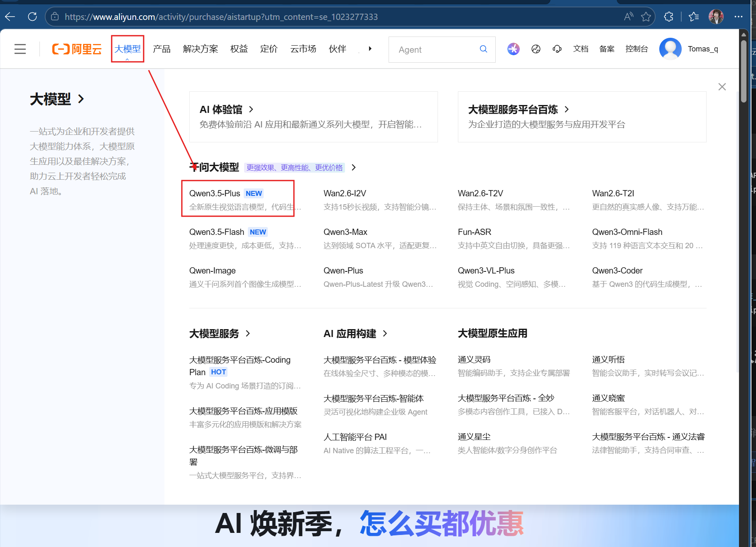Open favorites list icon
The width and height of the screenshot is (756, 547).
tap(694, 17)
